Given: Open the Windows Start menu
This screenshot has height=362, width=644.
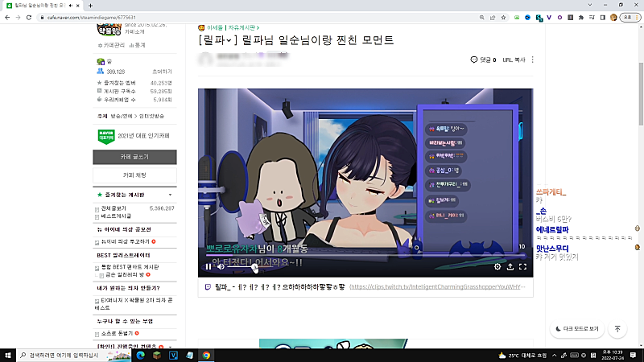Looking at the screenshot, I should pyautogui.click(x=8, y=355).
